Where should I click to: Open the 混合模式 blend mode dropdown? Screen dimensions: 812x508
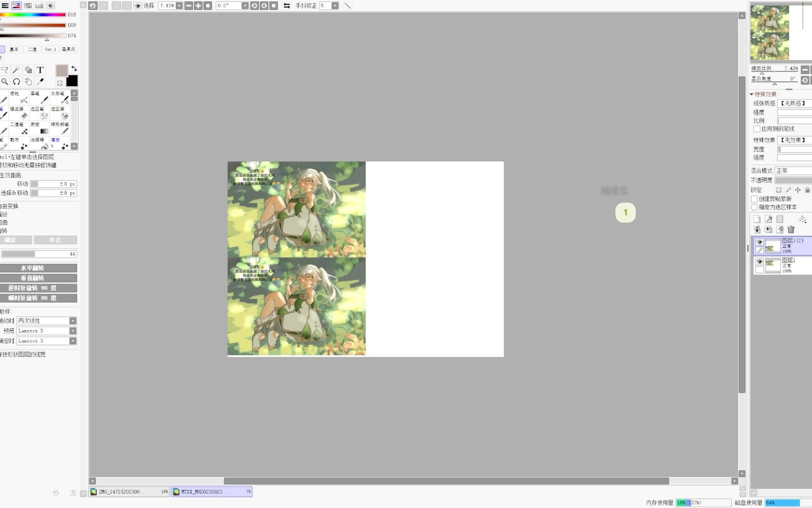coord(793,171)
